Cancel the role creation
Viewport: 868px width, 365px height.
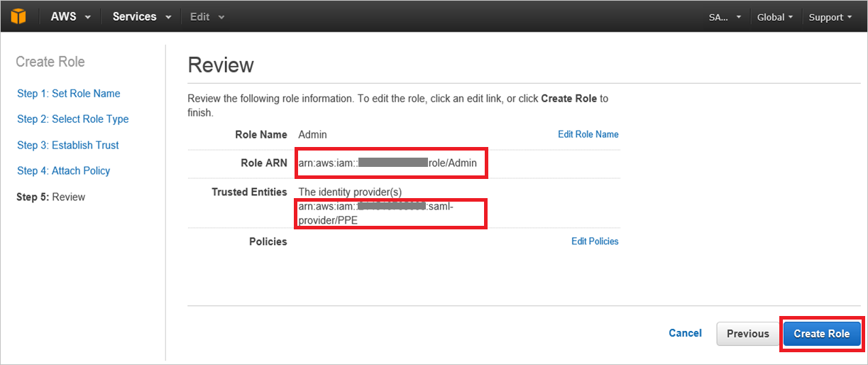(685, 333)
